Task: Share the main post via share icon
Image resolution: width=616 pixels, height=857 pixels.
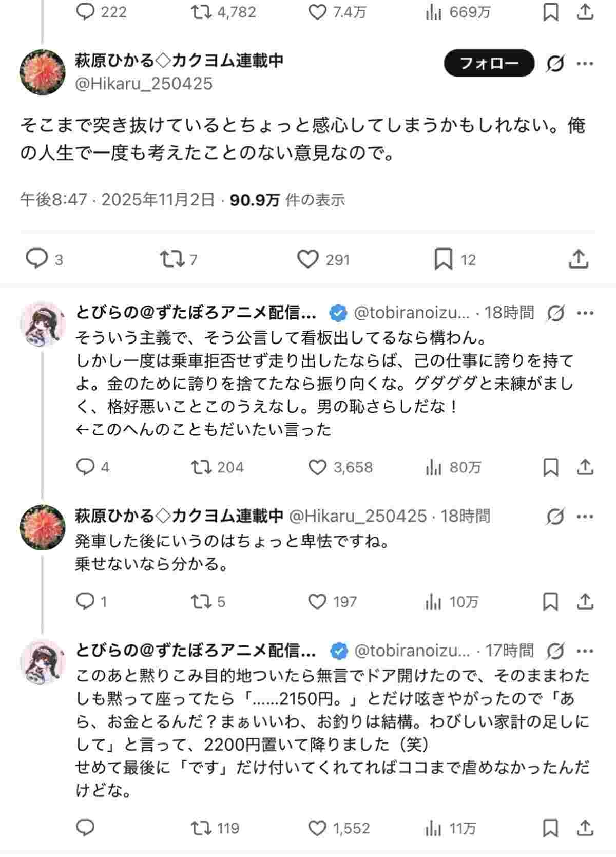Action: pyautogui.click(x=579, y=259)
